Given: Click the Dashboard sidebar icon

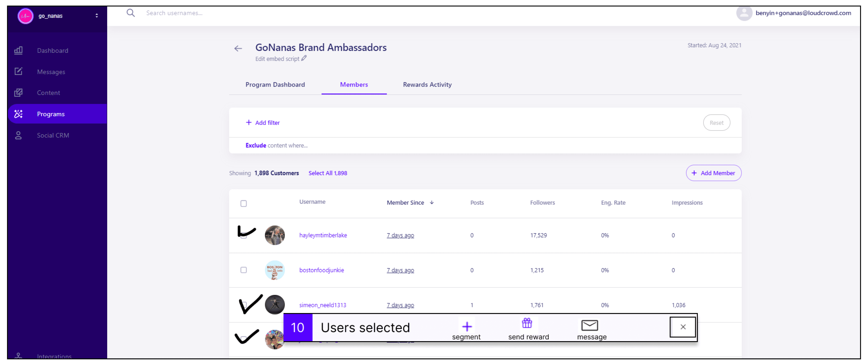Looking at the screenshot, I should tap(18, 51).
